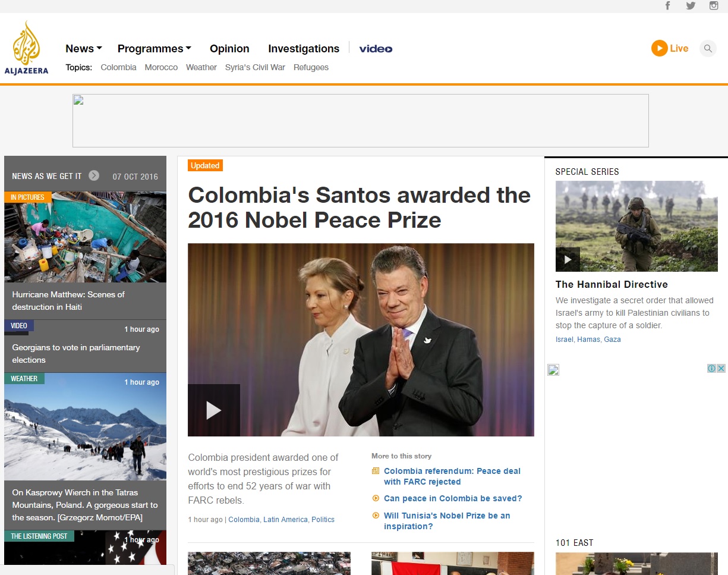Close the sidebar advertisement
The width and height of the screenshot is (728, 575).
point(721,369)
